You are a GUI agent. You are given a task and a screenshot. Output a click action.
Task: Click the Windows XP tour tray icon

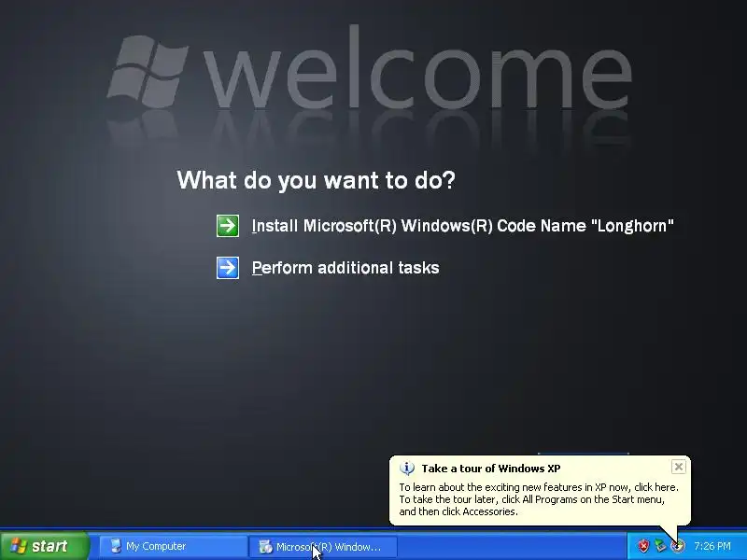click(678, 546)
